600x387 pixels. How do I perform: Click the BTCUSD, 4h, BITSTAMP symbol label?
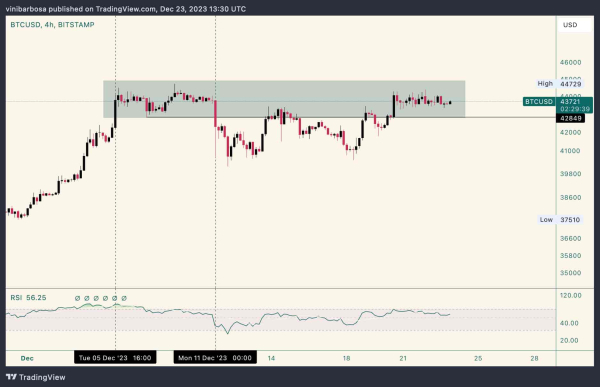[52, 25]
